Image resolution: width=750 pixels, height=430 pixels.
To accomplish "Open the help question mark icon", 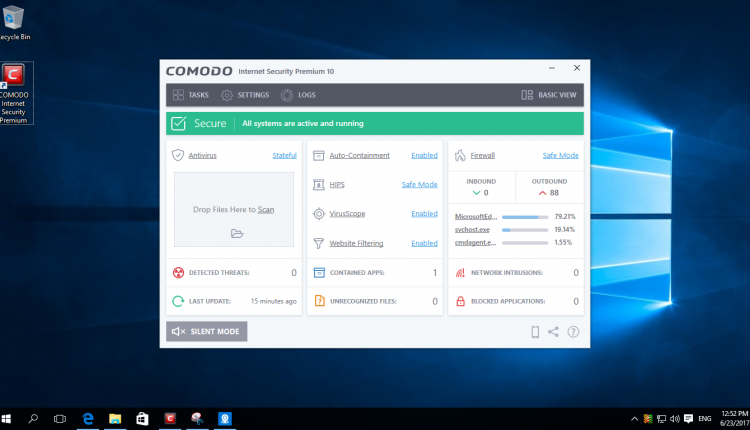I will tap(573, 332).
